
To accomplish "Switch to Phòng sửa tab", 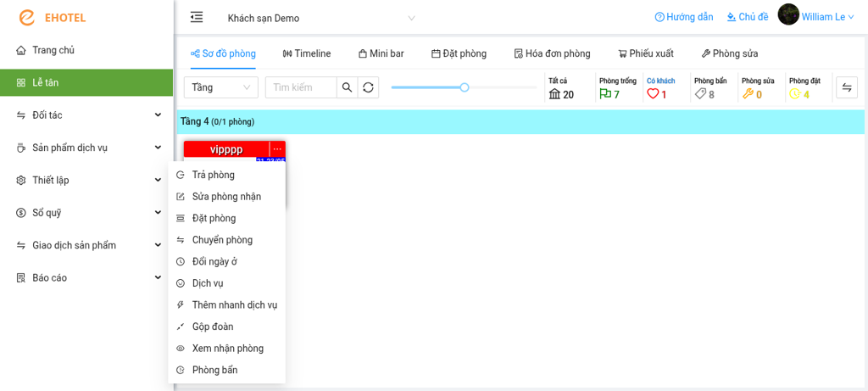I will tap(730, 53).
